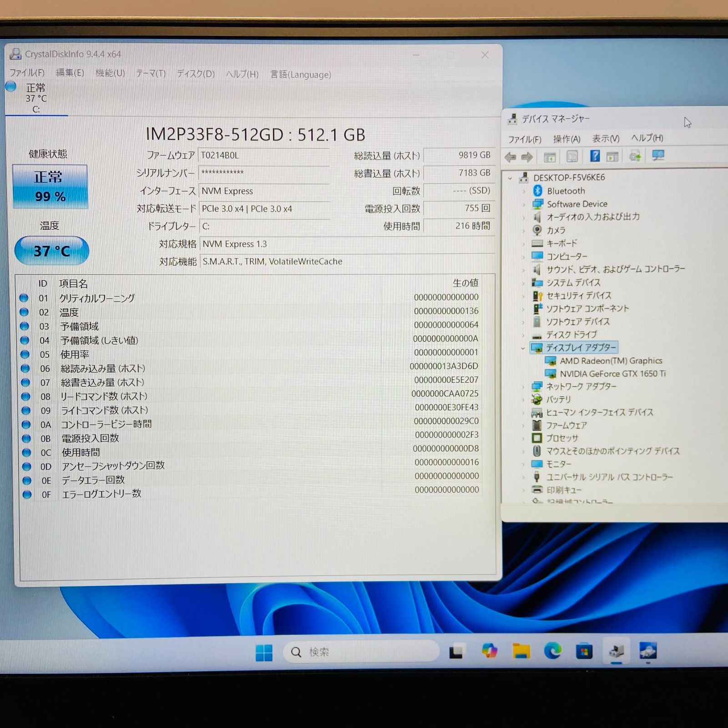
Task: Click the Task View taskbar icon
Action: (456, 652)
